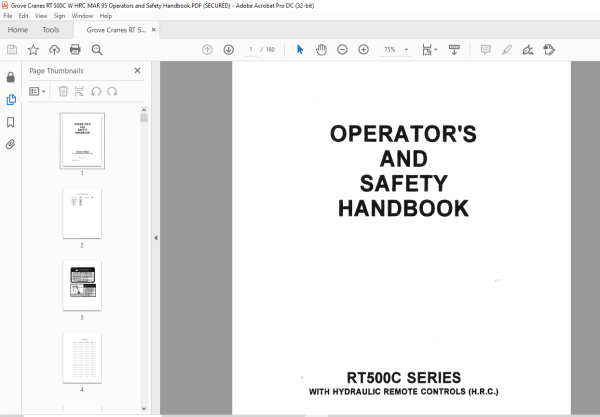Open the Edit menu

tap(23, 16)
